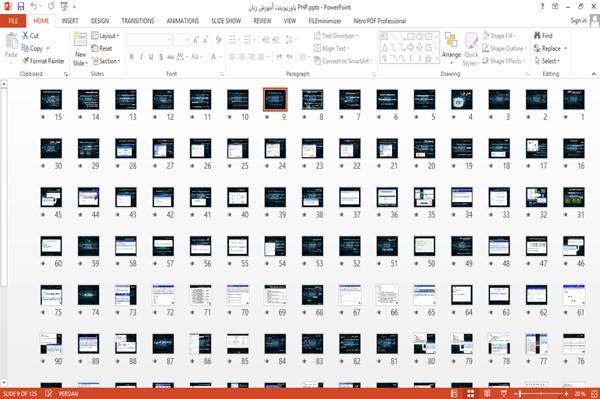Switch to the DESIGN tab
This screenshot has width=600, height=399.
point(100,21)
